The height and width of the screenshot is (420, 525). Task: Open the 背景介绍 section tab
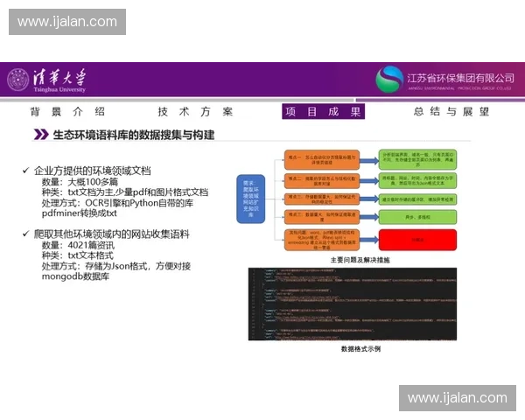coord(67,111)
